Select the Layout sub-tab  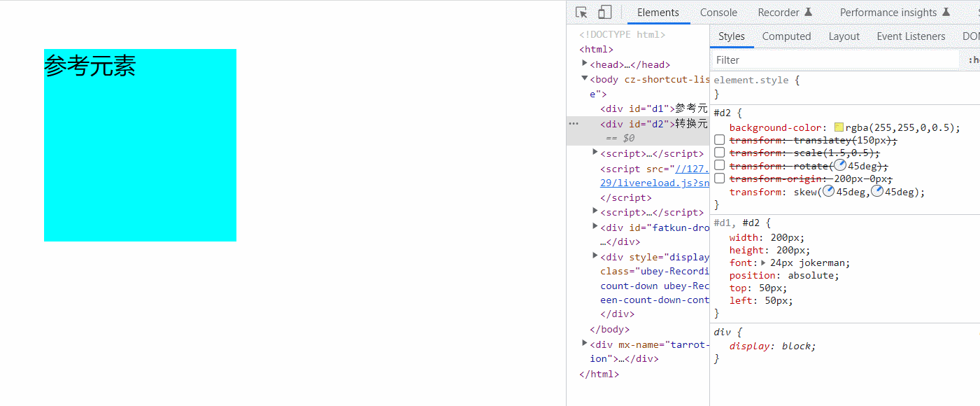pyautogui.click(x=844, y=36)
